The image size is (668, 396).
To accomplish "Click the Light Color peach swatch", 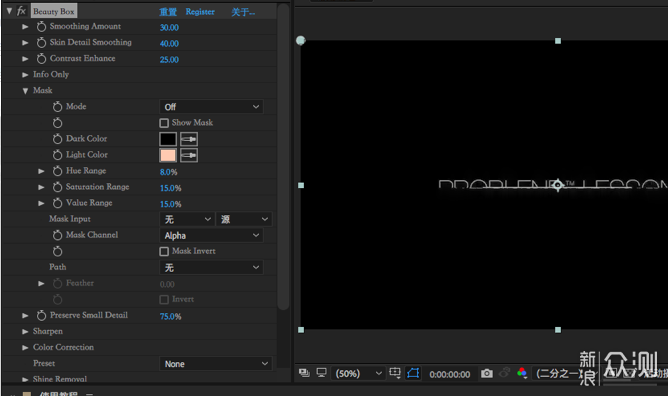I will pos(168,155).
